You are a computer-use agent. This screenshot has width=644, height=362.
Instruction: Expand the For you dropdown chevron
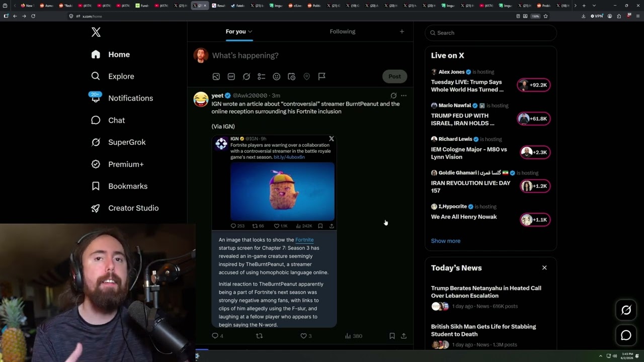pyautogui.click(x=250, y=32)
